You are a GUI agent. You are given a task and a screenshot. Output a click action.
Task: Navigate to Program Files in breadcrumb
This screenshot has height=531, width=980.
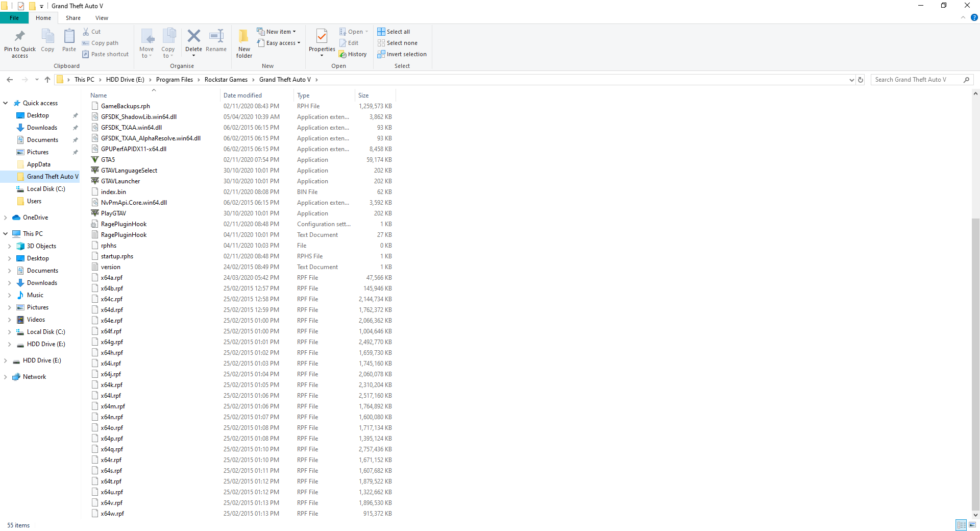175,80
